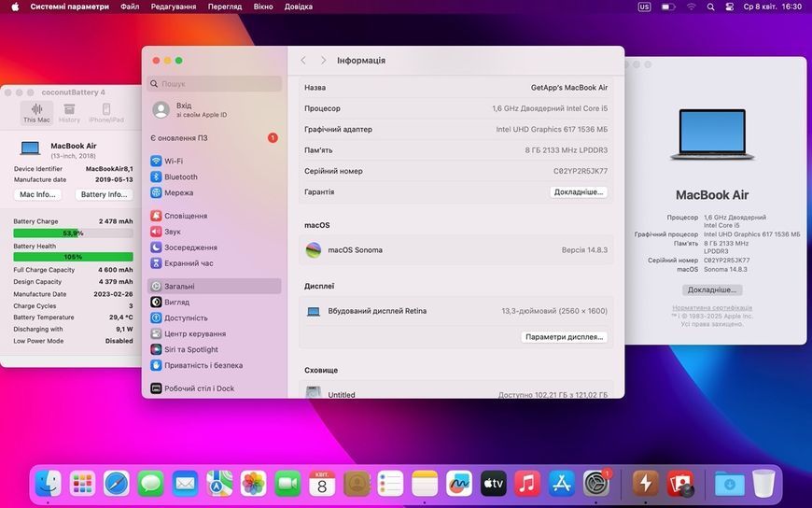Click Battery Health bar in coconutBattery
This screenshot has height=508, width=812.
[x=73, y=257]
